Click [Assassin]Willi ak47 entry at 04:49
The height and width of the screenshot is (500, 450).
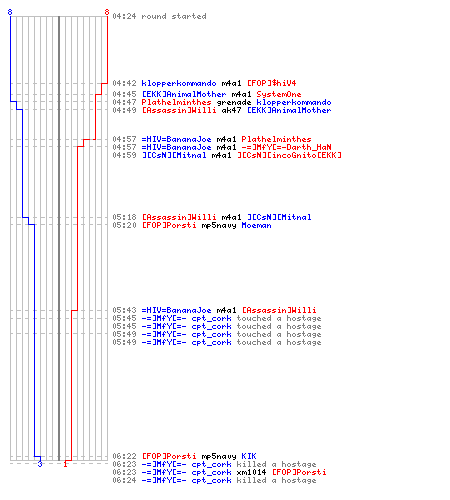click(x=222, y=110)
